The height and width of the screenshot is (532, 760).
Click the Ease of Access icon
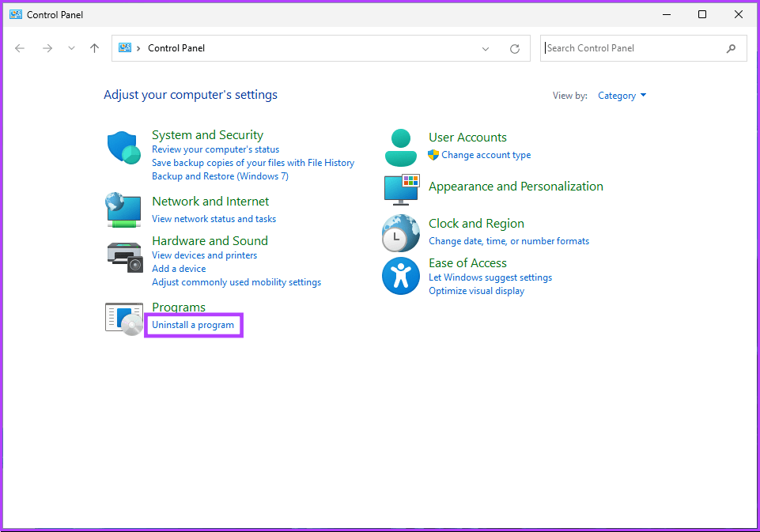pyautogui.click(x=401, y=276)
